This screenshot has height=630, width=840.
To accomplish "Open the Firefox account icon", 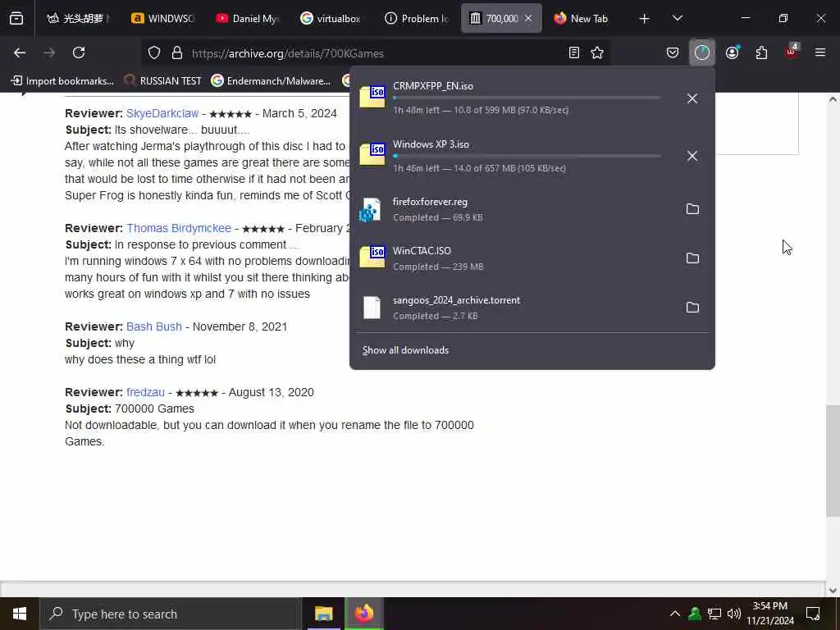I will (733, 53).
